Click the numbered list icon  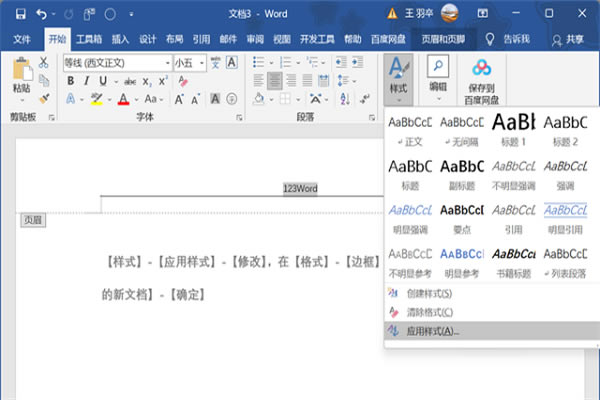click(285, 62)
